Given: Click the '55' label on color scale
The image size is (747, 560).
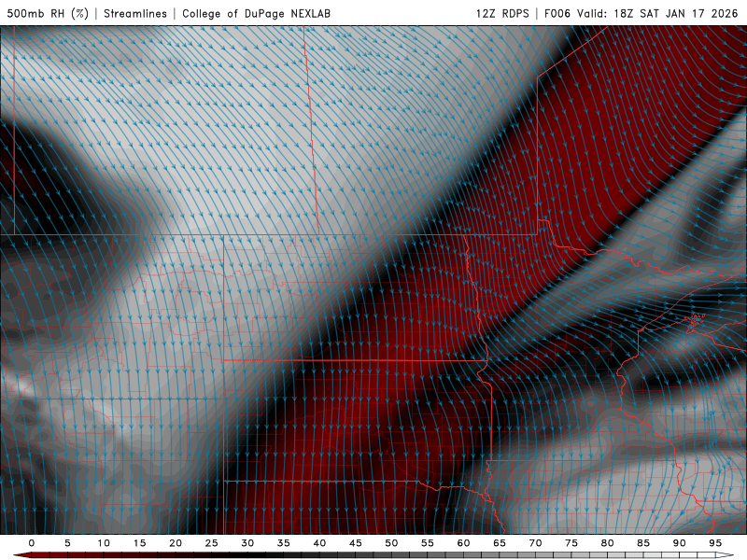Looking at the screenshot, I should 428,543.
